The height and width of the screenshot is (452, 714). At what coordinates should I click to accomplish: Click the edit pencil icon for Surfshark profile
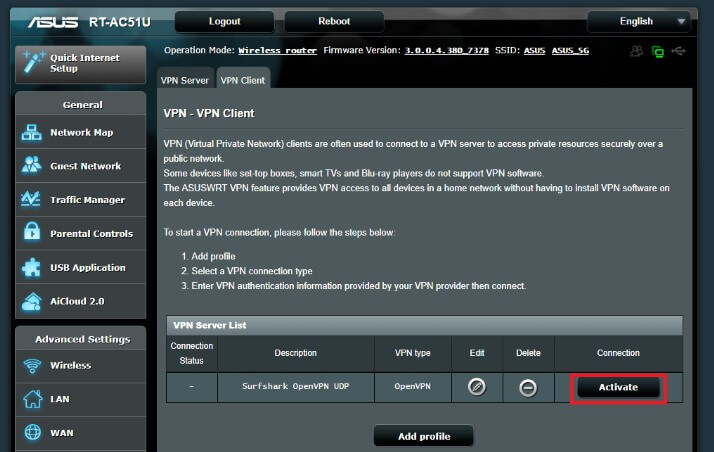(477, 387)
